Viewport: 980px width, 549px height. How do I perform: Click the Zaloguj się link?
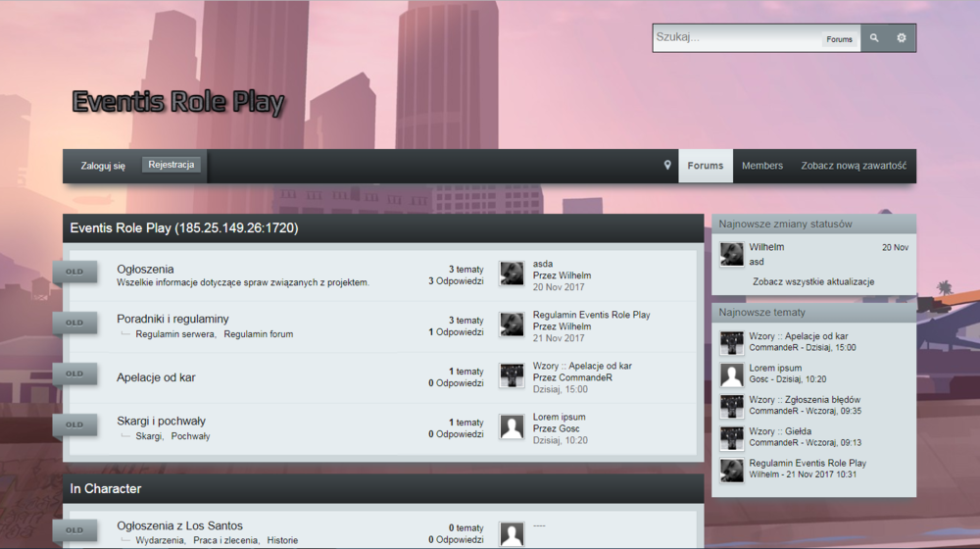coord(103,166)
